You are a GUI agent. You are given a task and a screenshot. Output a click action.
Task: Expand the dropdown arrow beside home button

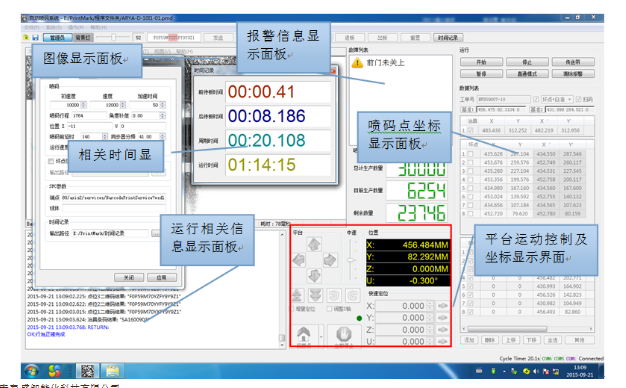point(321,337)
